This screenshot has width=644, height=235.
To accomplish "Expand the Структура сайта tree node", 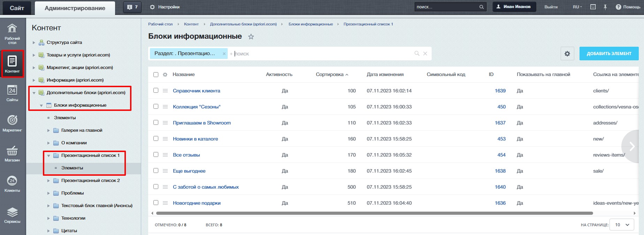I will pyautogui.click(x=34, y=43).
